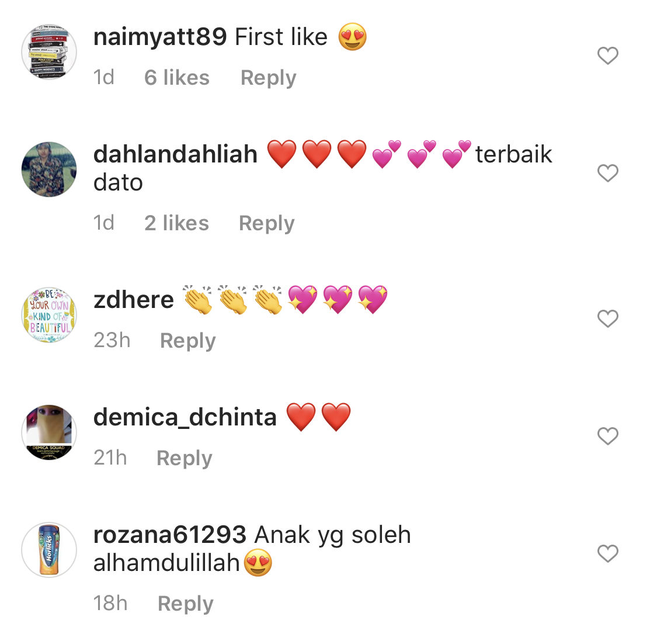Like dahlandahliah's comment with heart icon
This screenshot has height=644, width=657.
[x=607, y=173]
